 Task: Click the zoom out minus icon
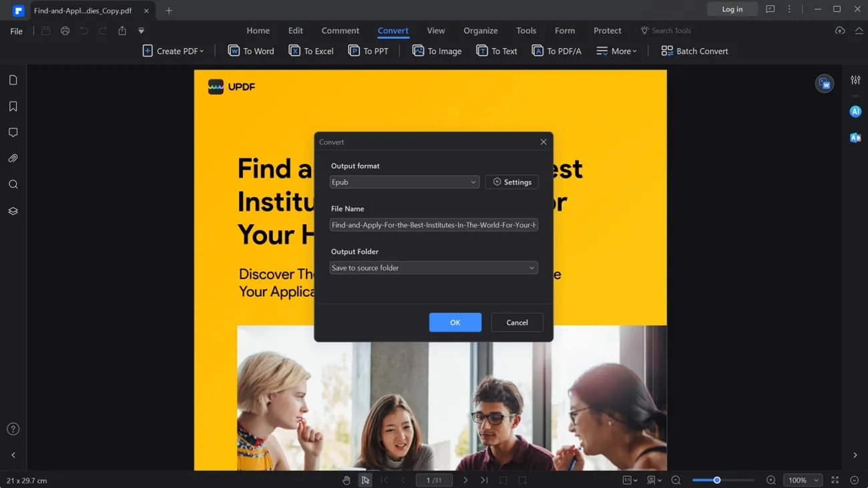(x=676, y=480)
